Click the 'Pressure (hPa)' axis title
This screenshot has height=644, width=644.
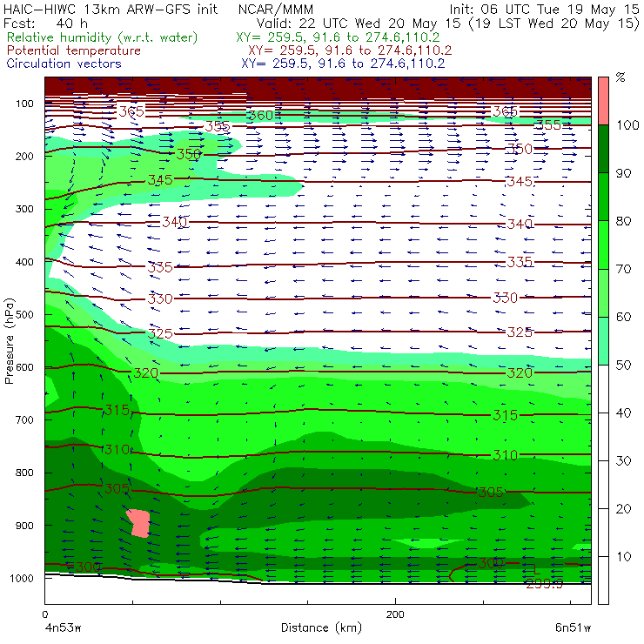point(10,341)
